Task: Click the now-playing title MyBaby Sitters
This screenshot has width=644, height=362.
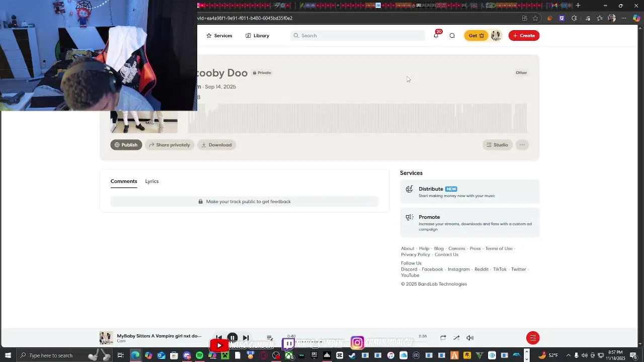Action: click(159, 336)
